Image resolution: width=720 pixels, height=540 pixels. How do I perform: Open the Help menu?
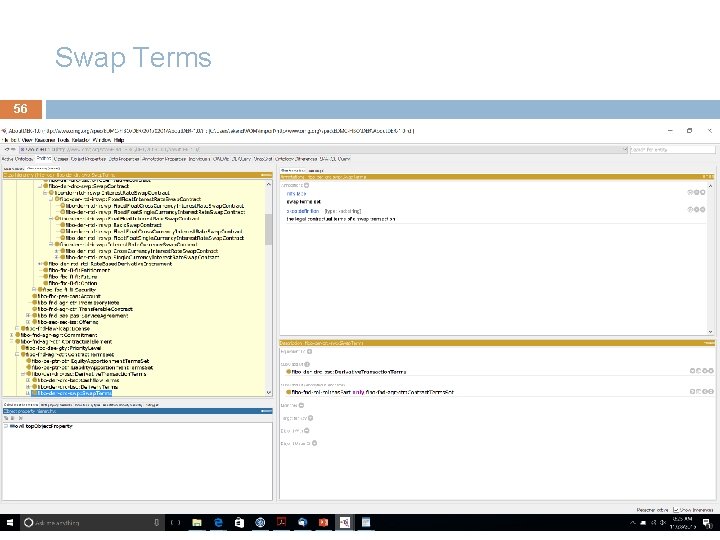(x=119, y=140)
